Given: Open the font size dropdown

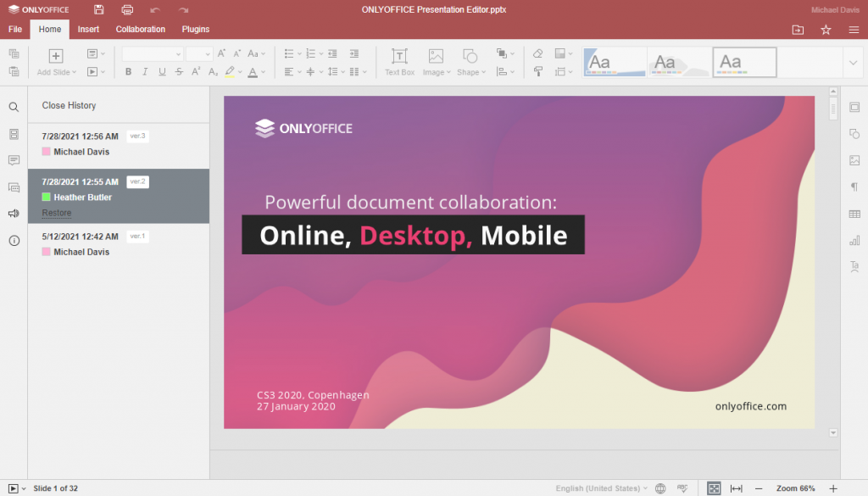Looking at the screenshot, I should point(199,53).
